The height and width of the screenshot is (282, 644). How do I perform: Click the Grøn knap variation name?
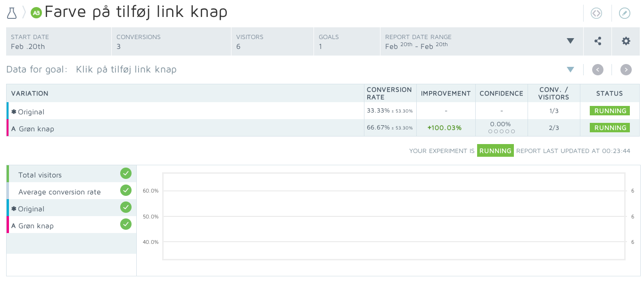(36, 129)
